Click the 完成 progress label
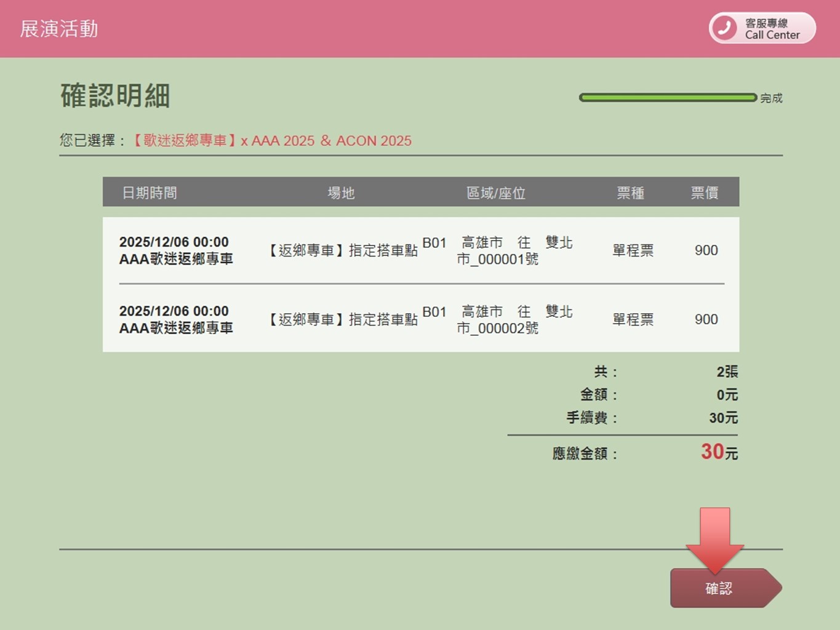This screenshot has width=840, height=630. 771,98
